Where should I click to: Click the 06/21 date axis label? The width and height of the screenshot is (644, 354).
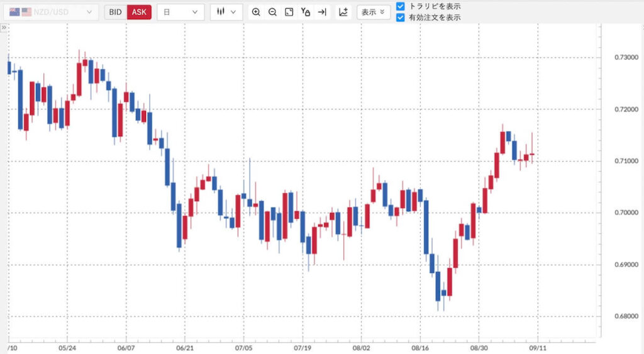[x=185, y=348]
